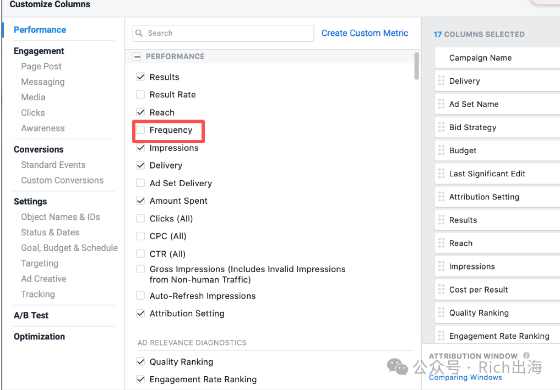
Task: Grab the drag handle beside Bid Strategy
Action: [x=441, y=128]
